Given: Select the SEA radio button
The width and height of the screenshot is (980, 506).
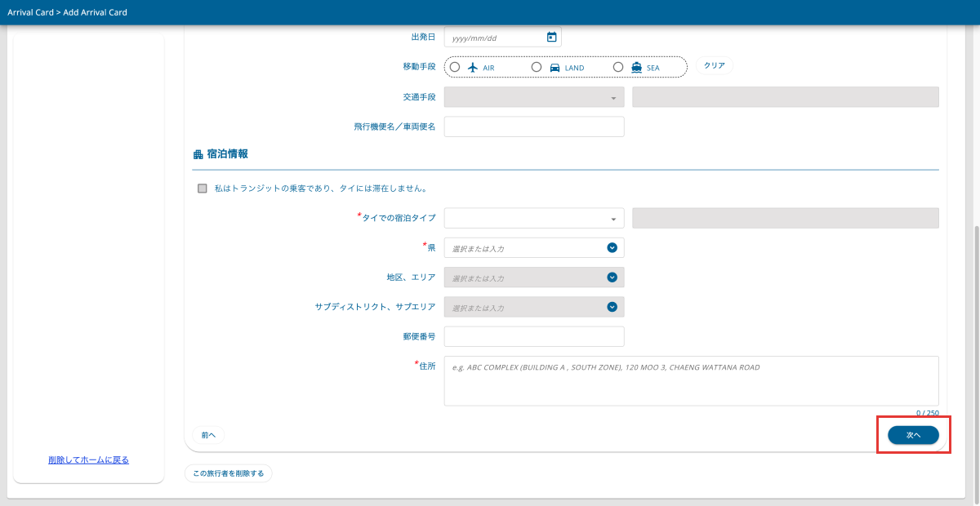Looking at the screenshot, I should pos(618,66).
